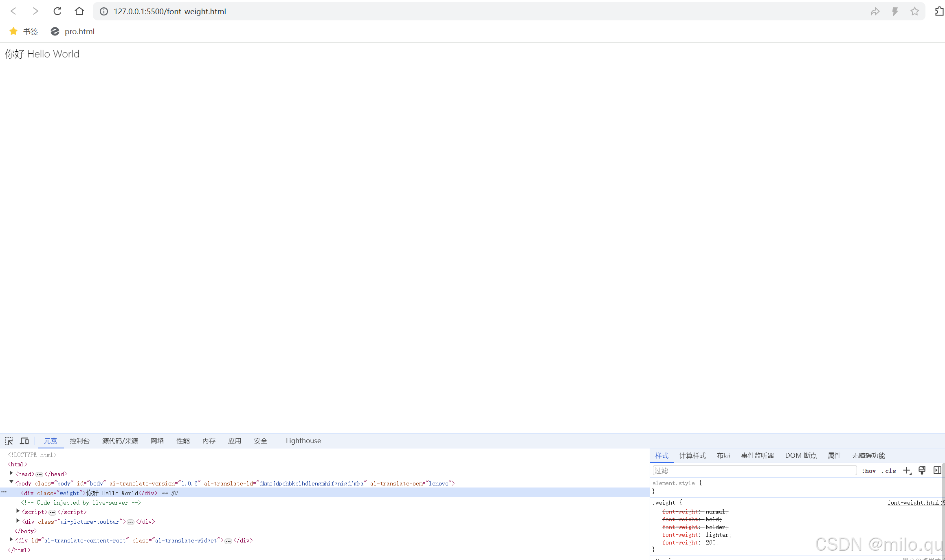
Task: Switch to 事件监听器 pane
Action: point(758,455)
